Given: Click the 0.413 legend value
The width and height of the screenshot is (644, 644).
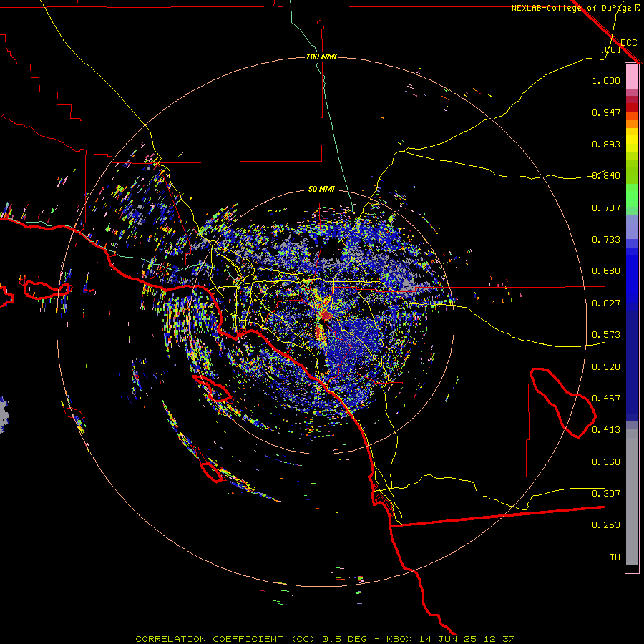Looking at the screenshot, I should coord(606,430).
